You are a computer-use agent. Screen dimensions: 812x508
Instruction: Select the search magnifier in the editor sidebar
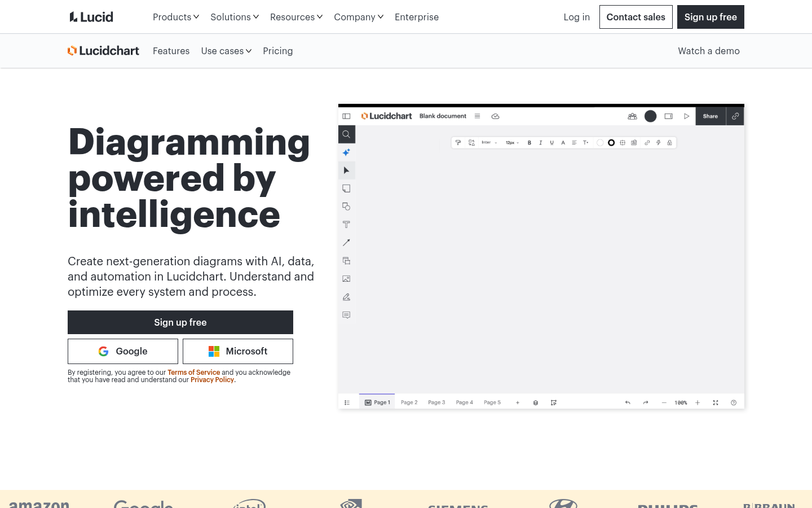click(346, 134)
